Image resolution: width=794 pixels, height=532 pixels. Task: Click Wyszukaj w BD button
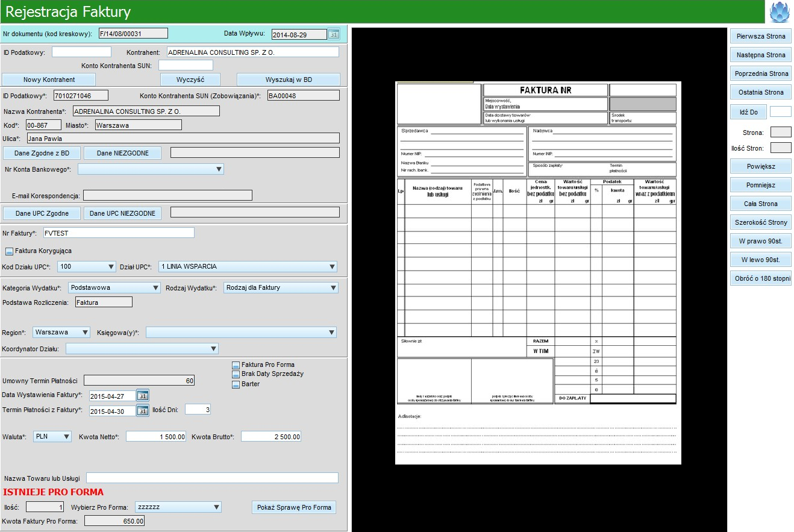(289, 80)
